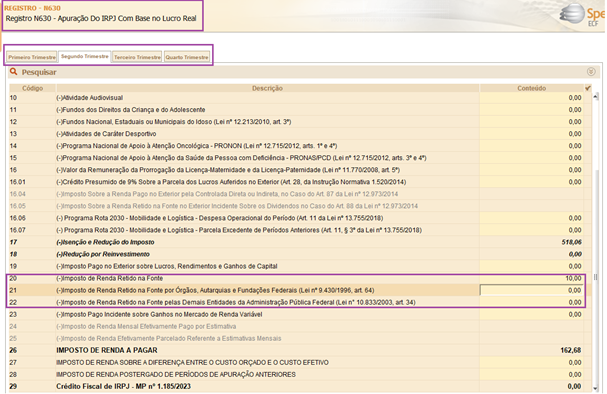607x394 pixels.
Task: Click the Descrição column header
Action: (267, 88)
